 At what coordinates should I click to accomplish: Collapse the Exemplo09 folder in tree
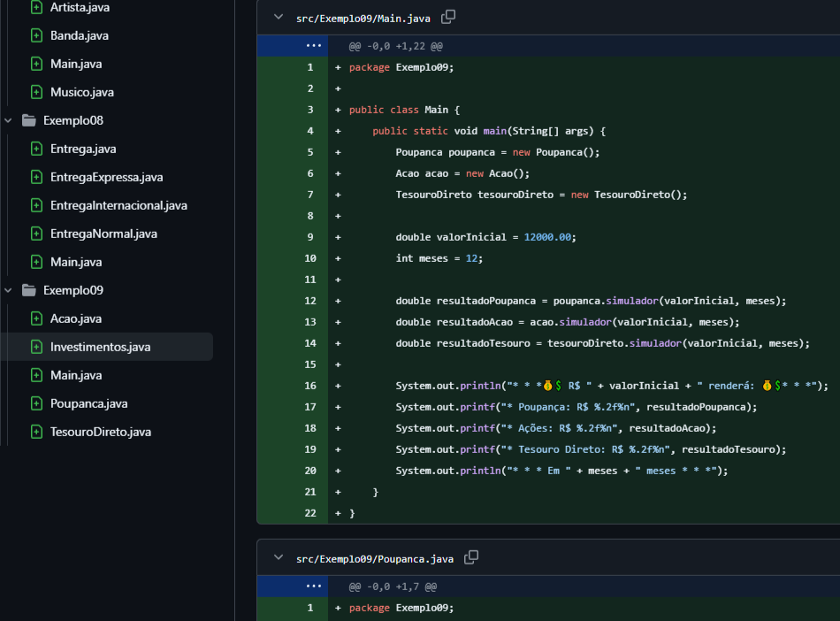coord(8,290)
